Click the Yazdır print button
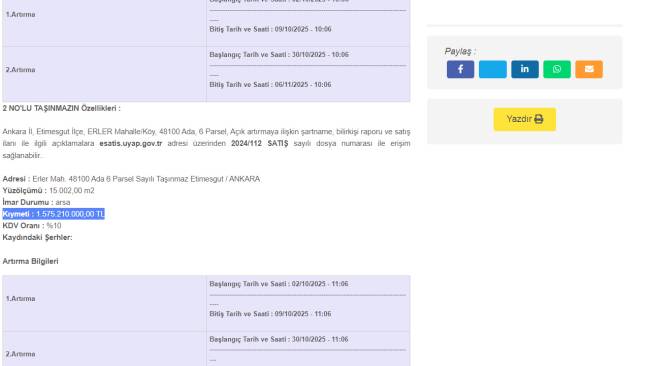Image resolution: width=650 pixels, height=366 pixels. coord(524,119)
